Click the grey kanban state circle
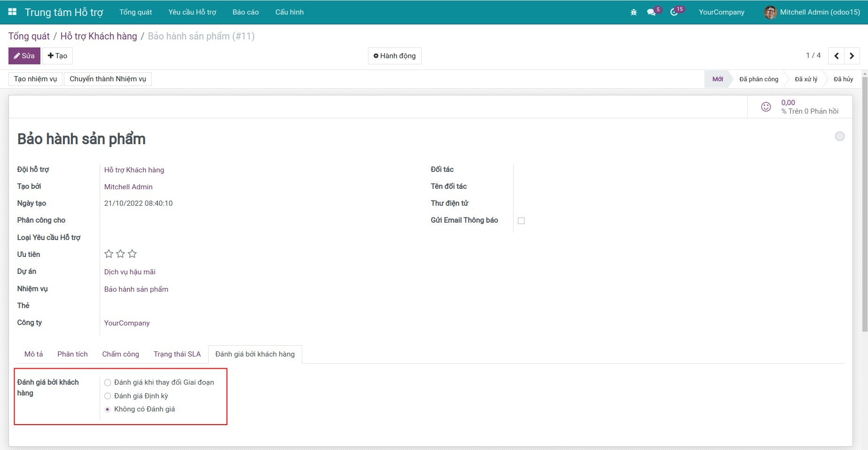868x450 pixels. 839,136
